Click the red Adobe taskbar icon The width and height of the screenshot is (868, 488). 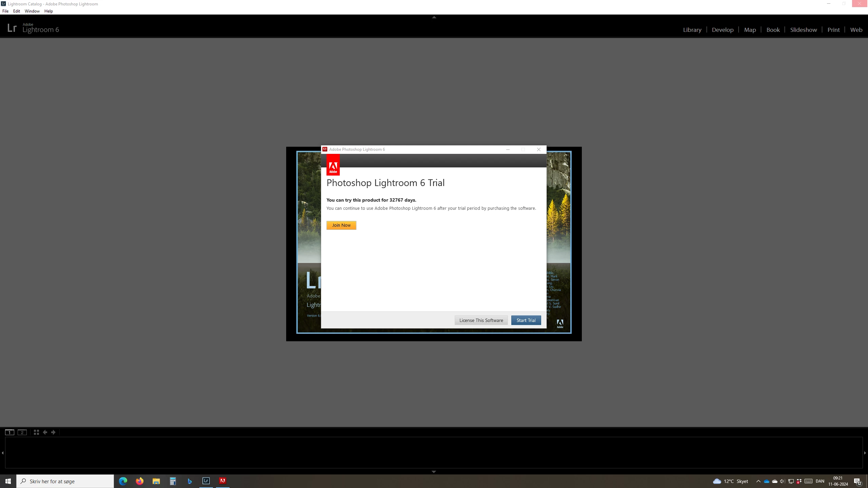click(x=223, y=481)
